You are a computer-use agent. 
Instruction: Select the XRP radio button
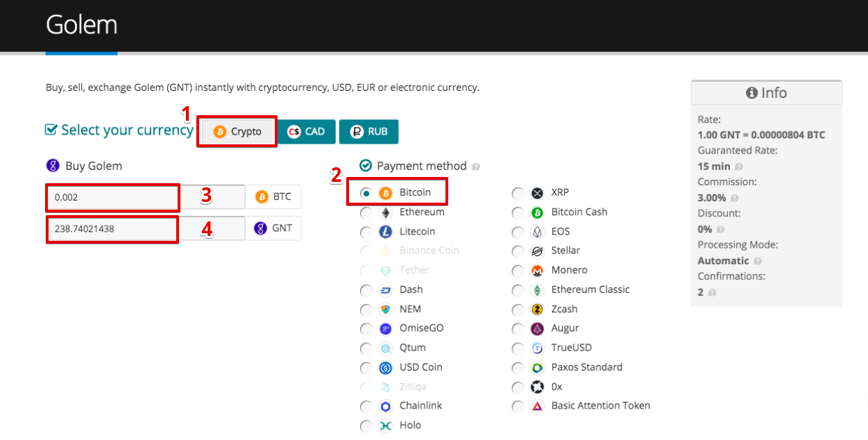pyautogui.click(x=518, y=193)
